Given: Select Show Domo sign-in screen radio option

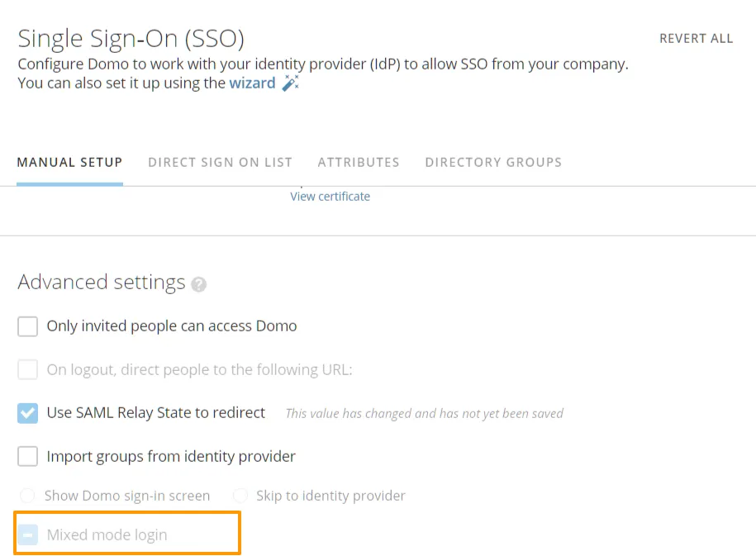Looking at the screenshot, I should click(28, 496).
